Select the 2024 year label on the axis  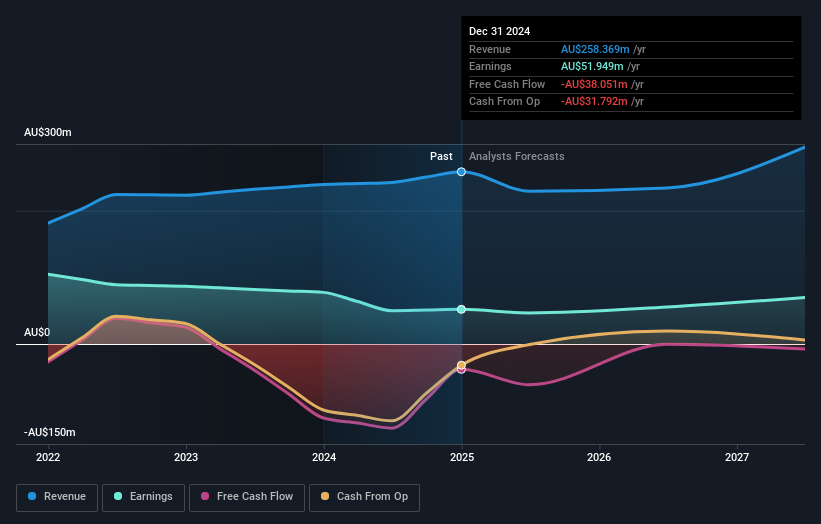(x=324, y=457)
